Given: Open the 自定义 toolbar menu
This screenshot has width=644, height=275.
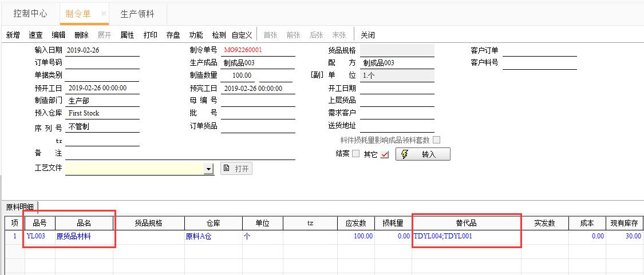Looking at the screenshot, I should point(242,35).
